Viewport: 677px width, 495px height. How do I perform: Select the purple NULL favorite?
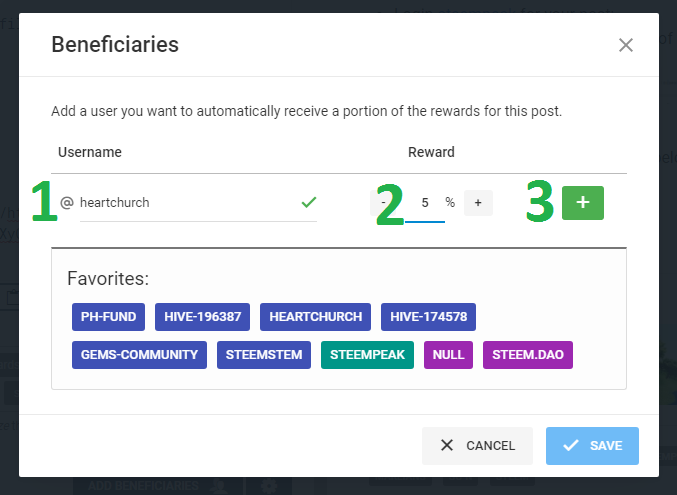click(x=449, y=355)
